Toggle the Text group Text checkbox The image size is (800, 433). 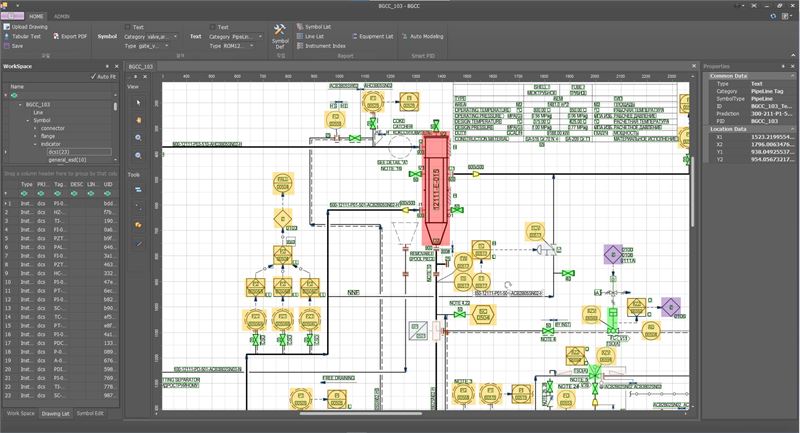coord(212,27)
